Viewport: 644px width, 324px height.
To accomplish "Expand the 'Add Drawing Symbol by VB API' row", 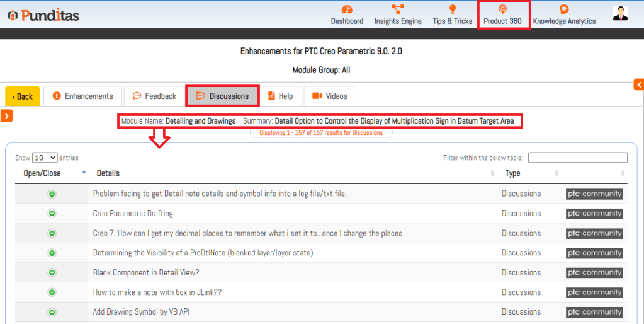I will click(x=52, y=312).
